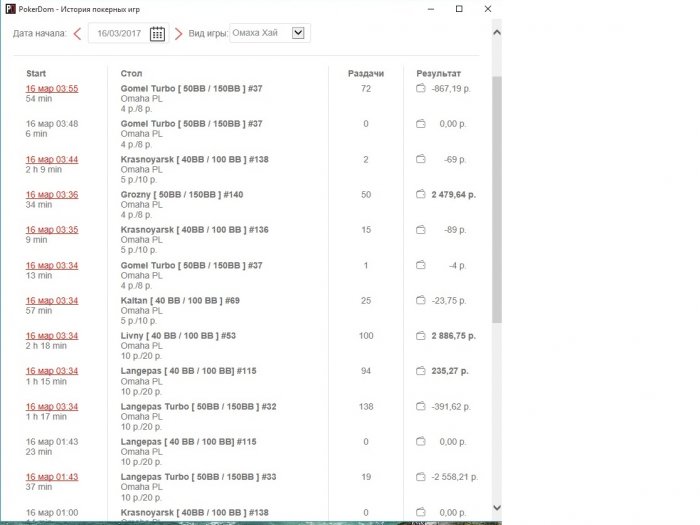Viewport: 700px width, 525px height.
Task: Click the Дата начала label
Action: point(39,33)
